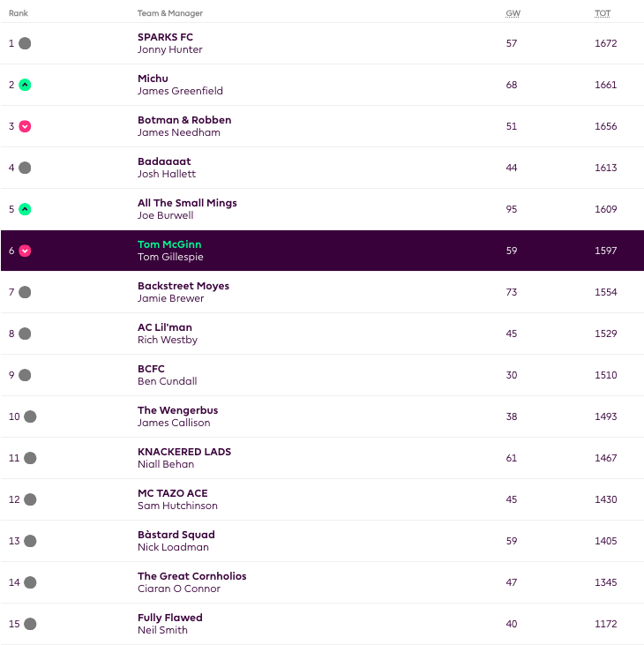This screenshot has width=644, height=645.
Task: Click grey status dot beside Fully Flawed
Action: 30,624
